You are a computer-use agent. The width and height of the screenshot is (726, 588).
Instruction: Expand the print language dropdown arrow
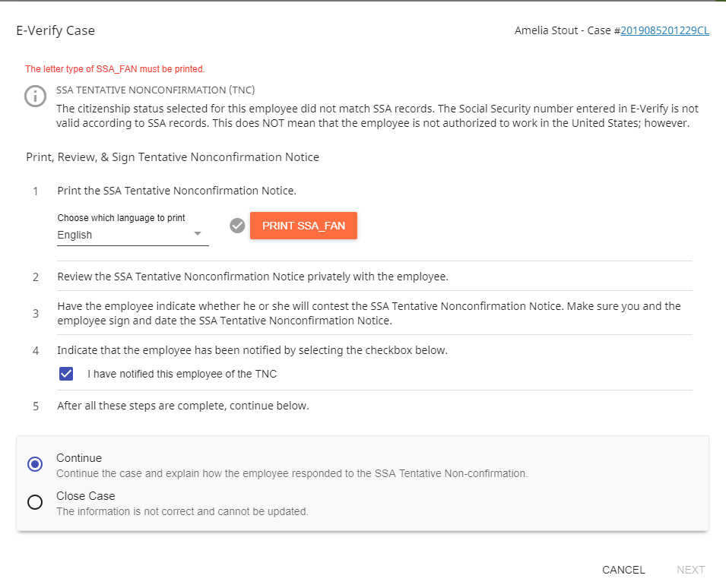tap(198, 234)
